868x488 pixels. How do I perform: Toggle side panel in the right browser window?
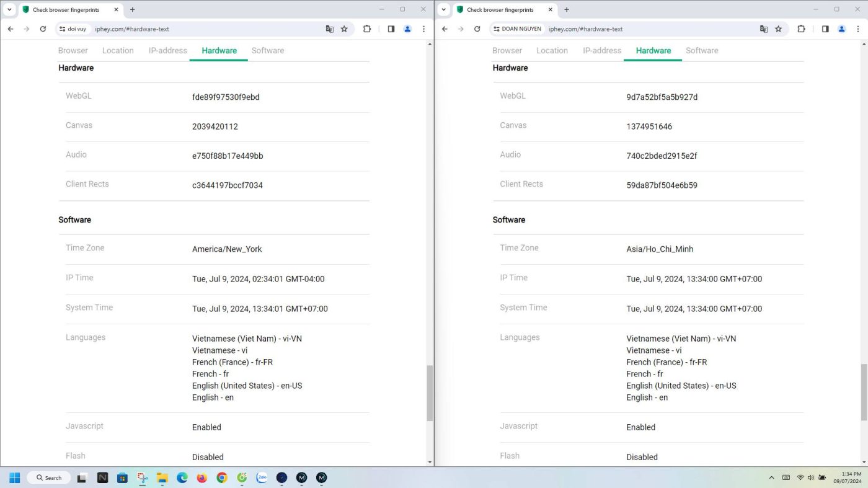click(825, 29)
